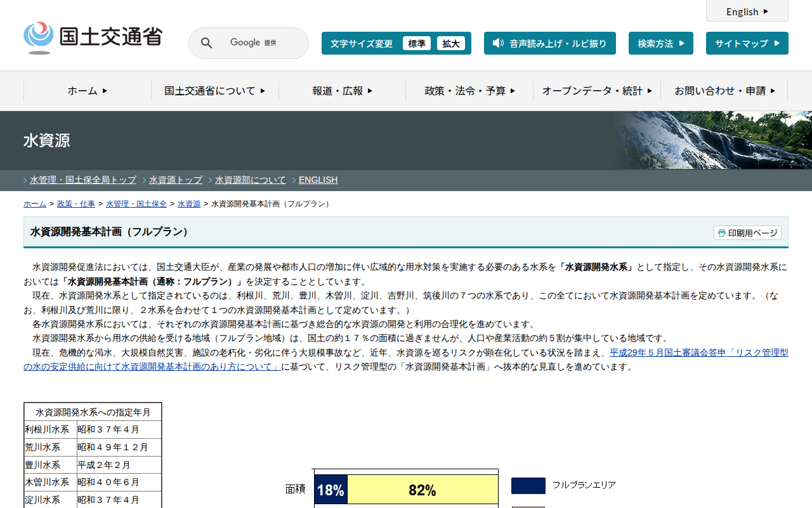Click the dark blue 18% bar segment
This screenshot has width=812, height=508.
click(x=331, y=490)
